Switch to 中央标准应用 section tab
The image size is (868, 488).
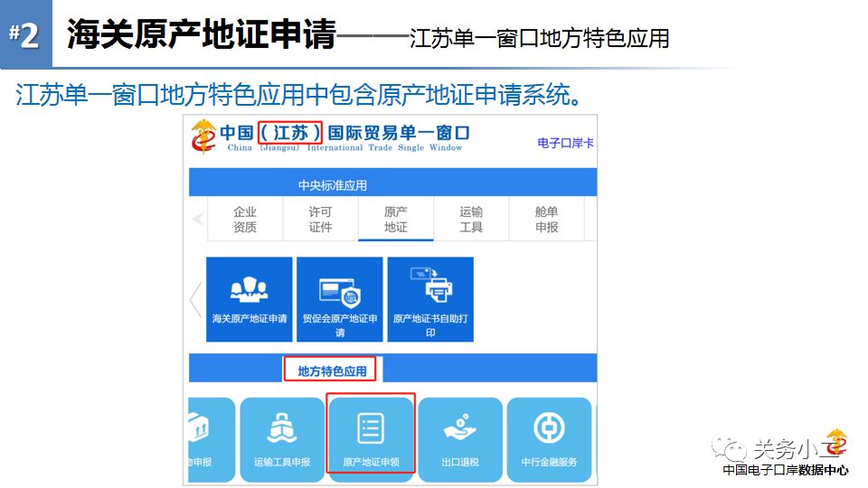[332, 185]
